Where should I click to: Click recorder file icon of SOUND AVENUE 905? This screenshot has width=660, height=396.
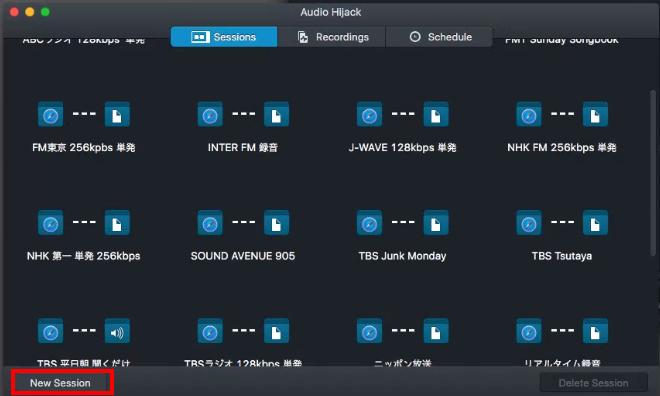pyautogui.click(x=277, y=223)
